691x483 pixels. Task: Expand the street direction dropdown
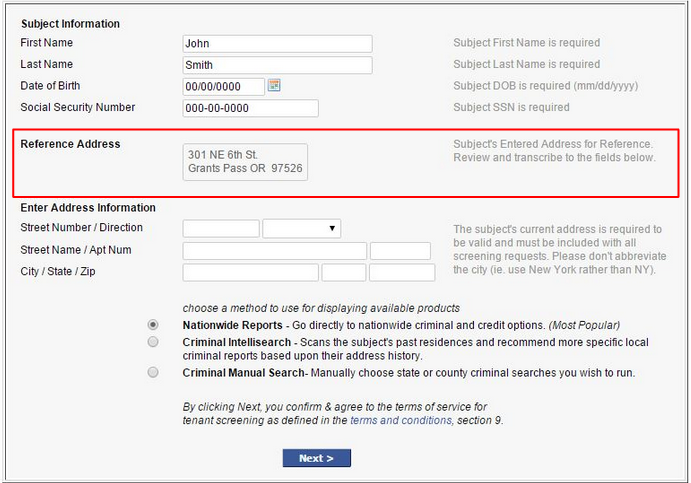click(x=301, y=229)
